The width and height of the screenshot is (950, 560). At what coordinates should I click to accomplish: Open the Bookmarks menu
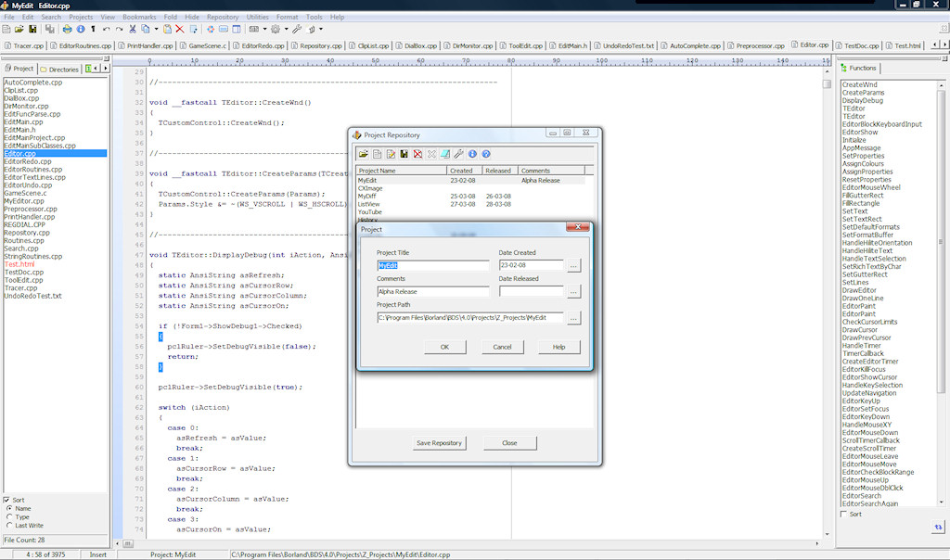point(139,17)
